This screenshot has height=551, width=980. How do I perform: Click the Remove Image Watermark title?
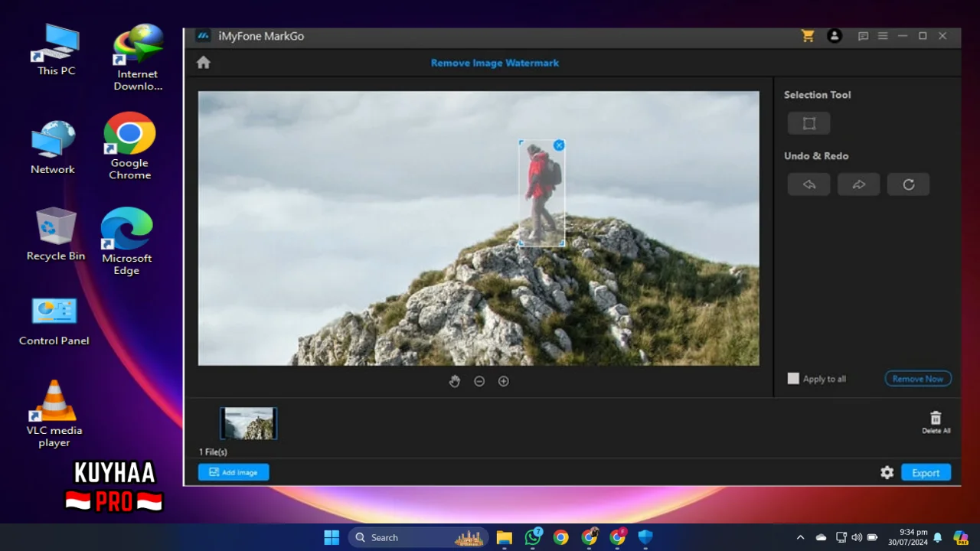[x=495, y=63]
